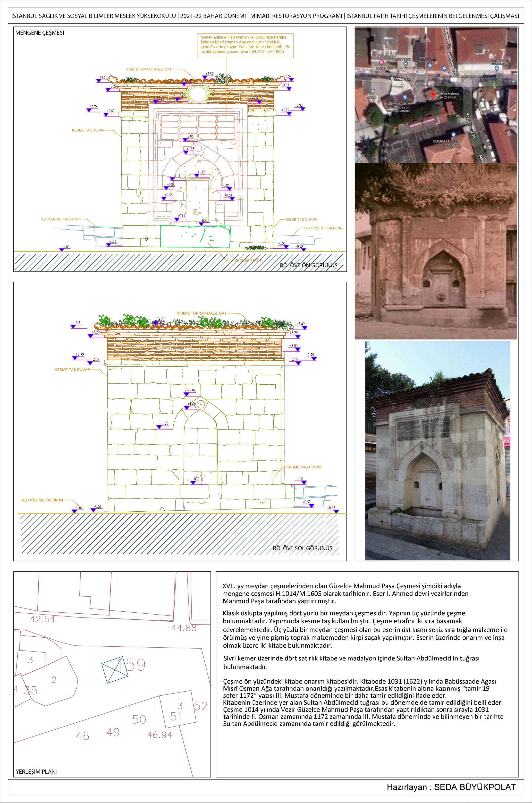The height and width of the screenshot is (803, 532).
Task: Select parcel number 159 on the site plan
Action: pyautogui.click(x=131, y=665)
